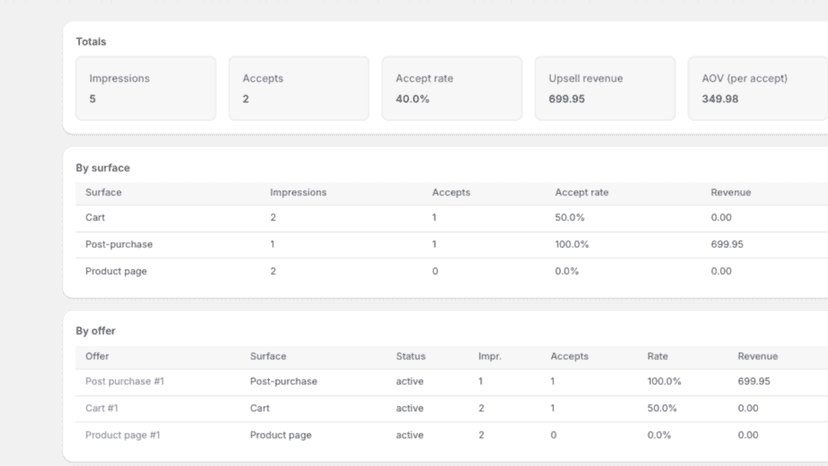The width and height of the screenshot is (828, 466).
Task: Click the 100.0% rate in Post purchase #1 row
Action: (664, 381)
